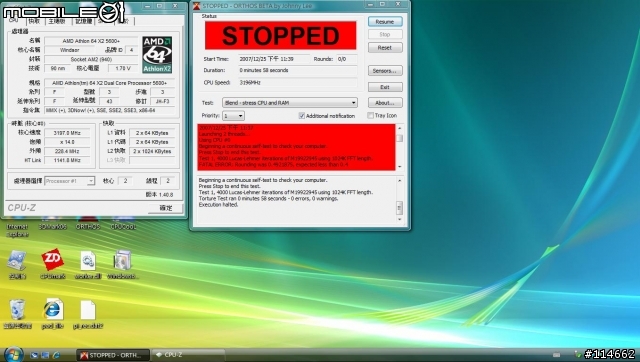640x362 pixels.
Task: Click the Socket AM2 (940) package field
Action: click(x=91, y=59)
